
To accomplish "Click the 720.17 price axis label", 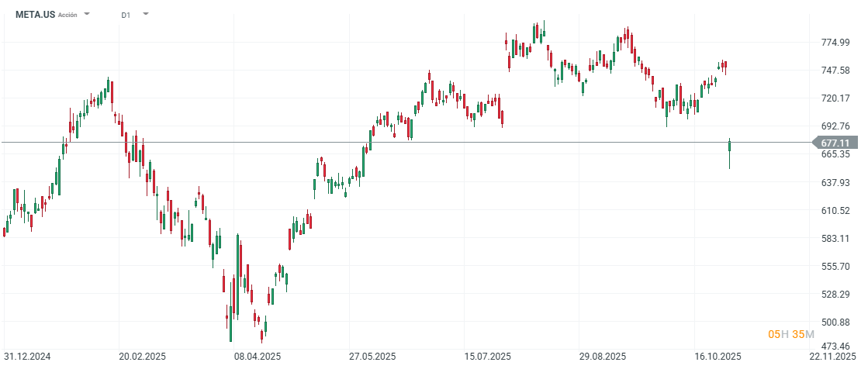I will (835, 98).
